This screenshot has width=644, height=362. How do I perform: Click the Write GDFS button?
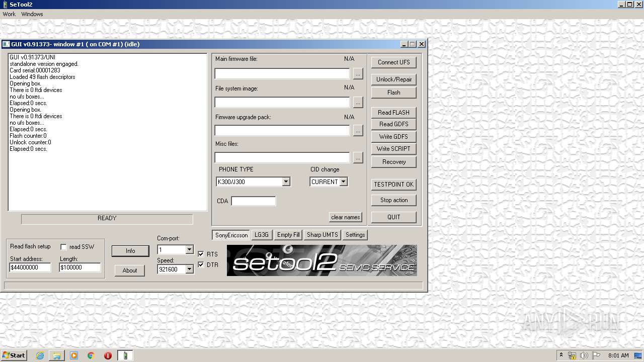coord(394,137)
